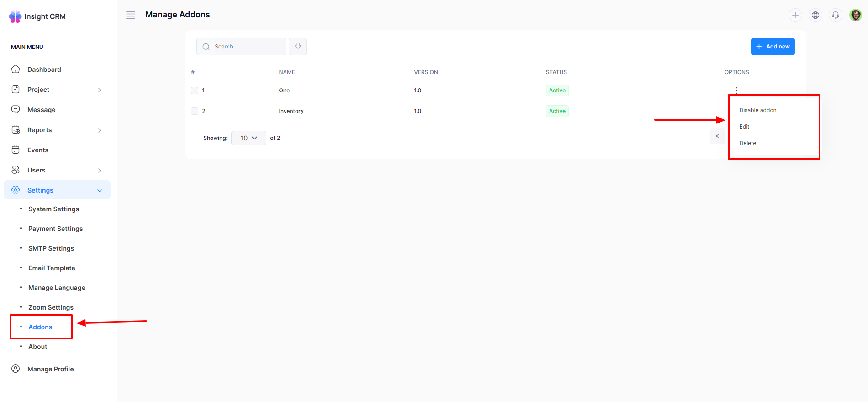Click the export download icon beside search
868x402 pixels.
297,47
